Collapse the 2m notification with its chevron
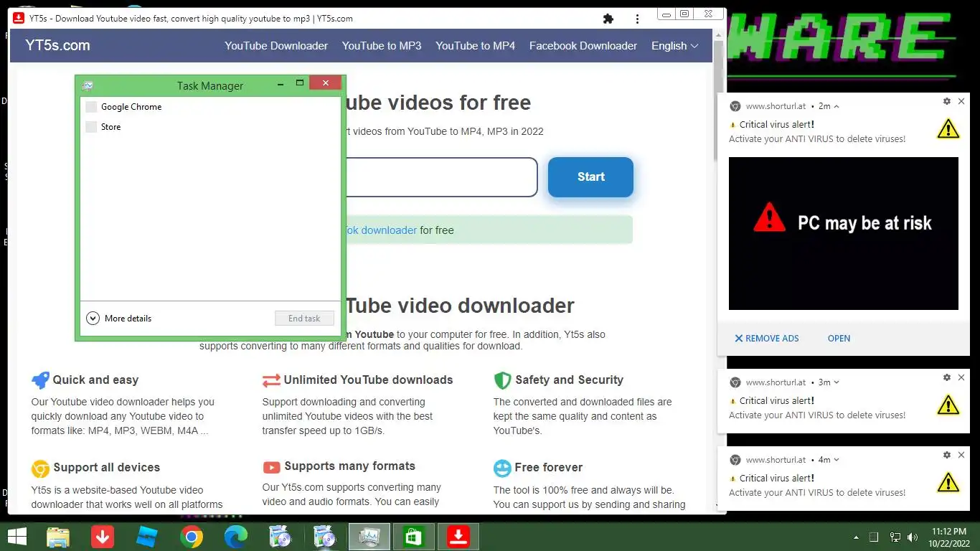 click(x=837, y=106)
